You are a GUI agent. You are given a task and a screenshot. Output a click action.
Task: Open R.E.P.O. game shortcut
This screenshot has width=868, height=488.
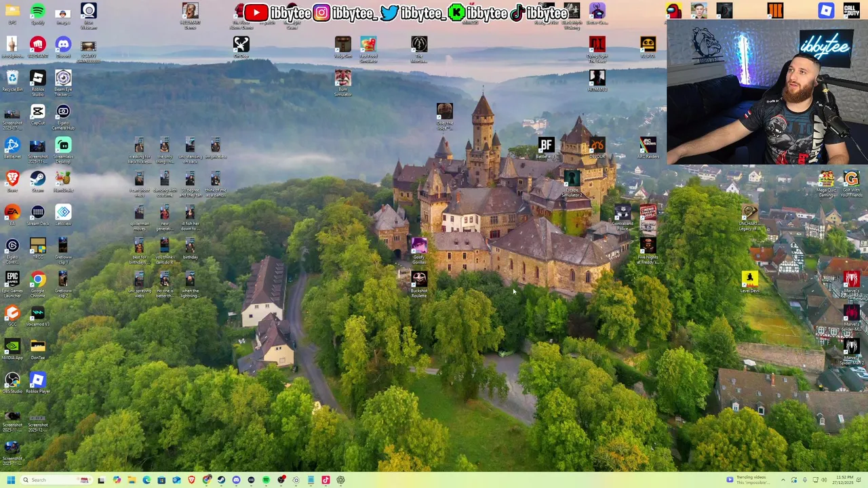648,47
